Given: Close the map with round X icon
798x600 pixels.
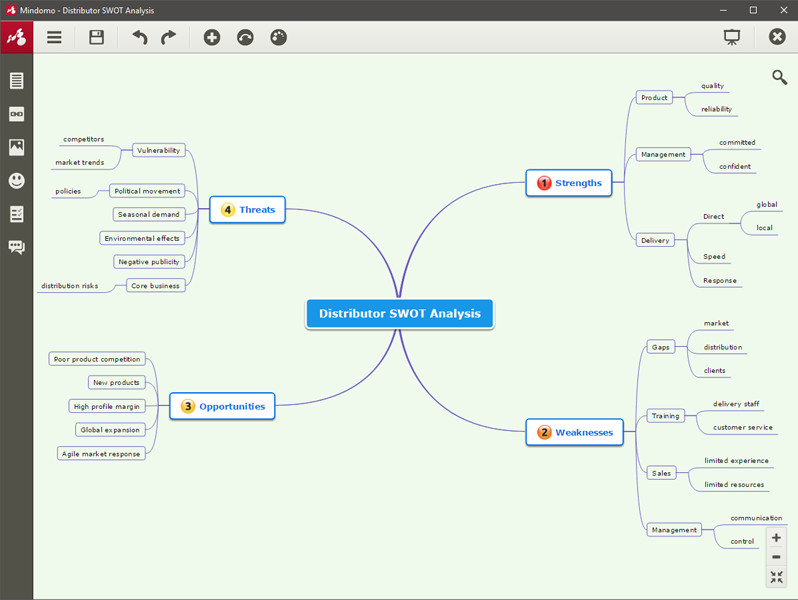Looking at the screenshot, I should point(777,37).
